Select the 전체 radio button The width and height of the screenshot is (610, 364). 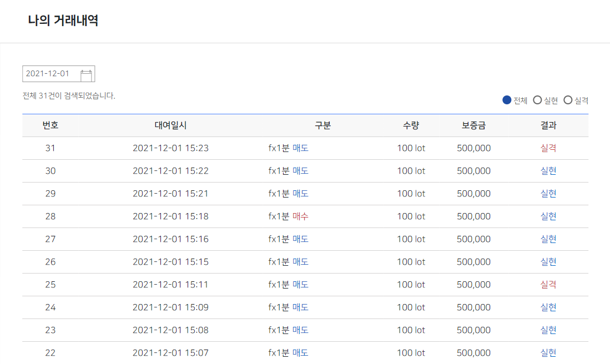(x=507, y=100)
